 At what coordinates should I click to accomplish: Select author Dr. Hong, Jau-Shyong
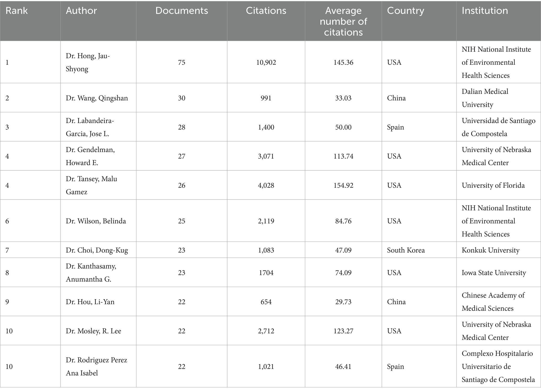[x=88, y=62]
